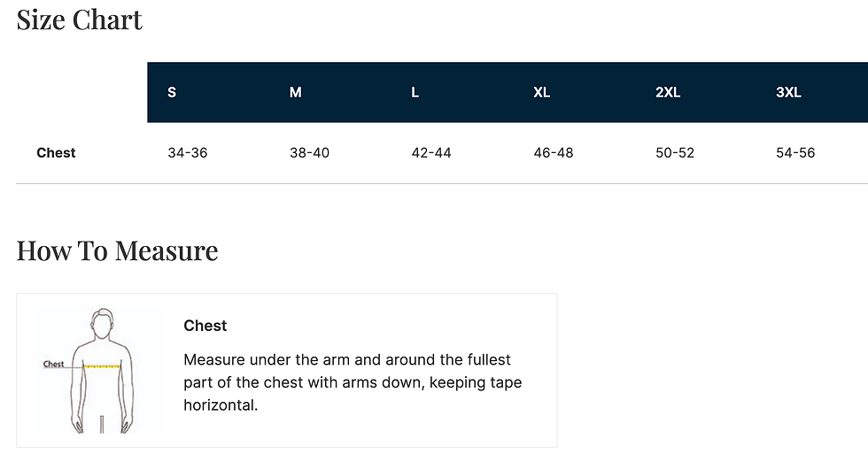Screen dimensions: 868x462
Task: Select the 46-48 chest measurement cell
Action: (554, 152)
